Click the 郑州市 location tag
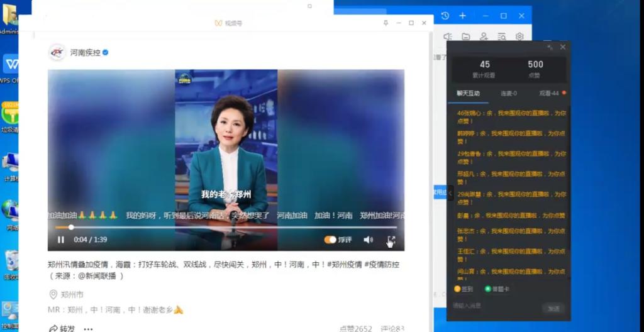This screenshot has width=644, height=332. pyautogui.click(x=71, y=294)
